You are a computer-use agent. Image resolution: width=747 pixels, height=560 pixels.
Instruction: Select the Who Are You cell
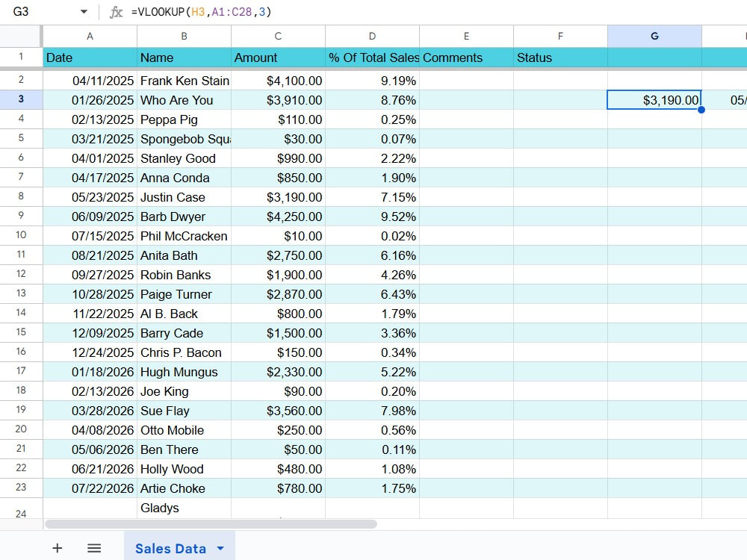[x=184, y=100]
